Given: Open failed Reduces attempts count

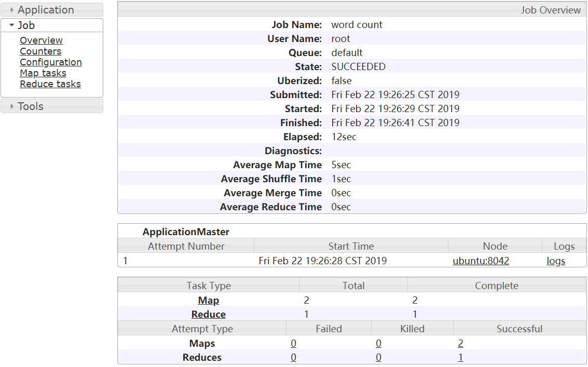Looking at the screenshot, I should click(x=294, y=357).
